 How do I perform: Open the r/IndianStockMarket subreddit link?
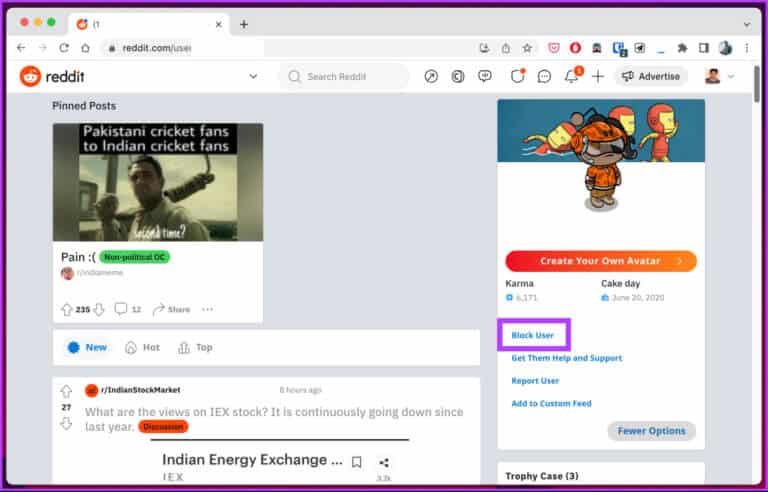point(141,390)
